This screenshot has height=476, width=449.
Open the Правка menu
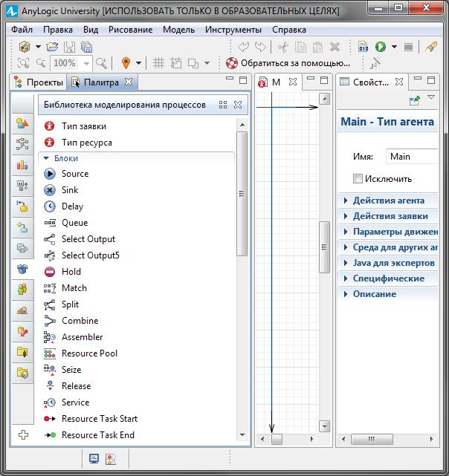tap(58, 30)
